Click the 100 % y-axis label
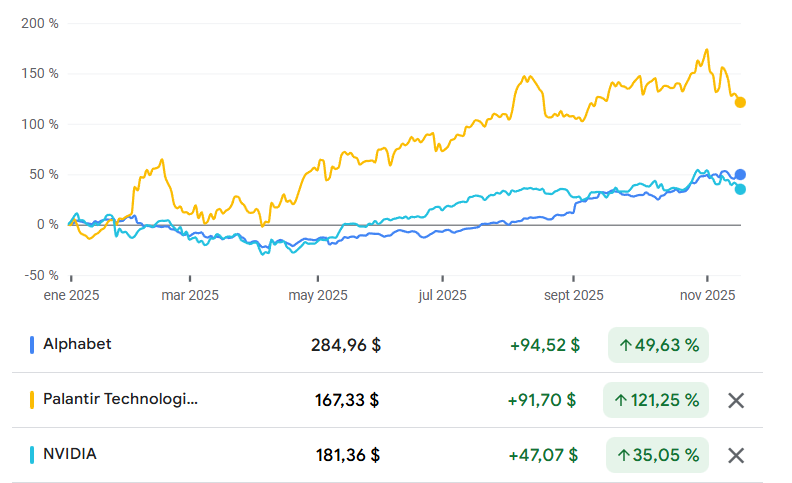Screen dimensions: 792x483 (x=40, y=124)
